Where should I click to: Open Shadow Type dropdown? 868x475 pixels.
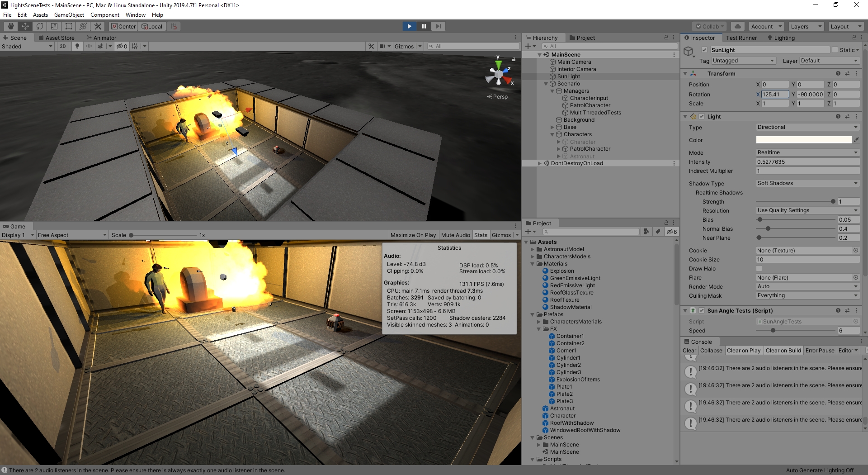click(x=808, y=183)
